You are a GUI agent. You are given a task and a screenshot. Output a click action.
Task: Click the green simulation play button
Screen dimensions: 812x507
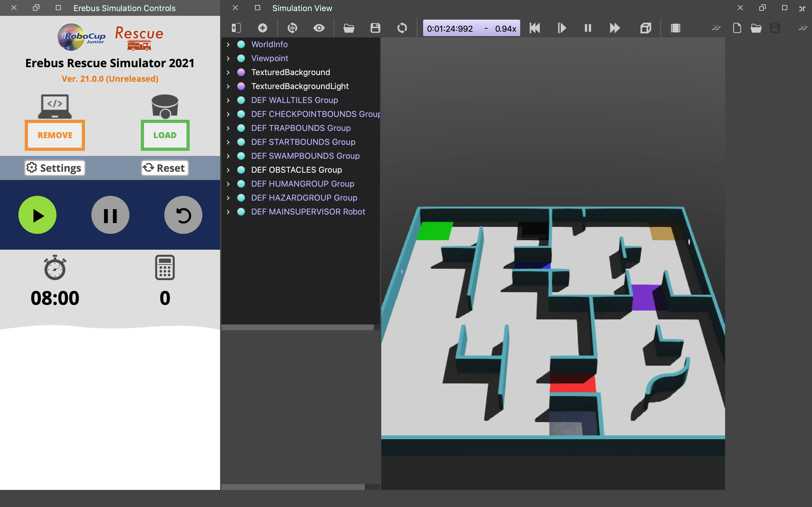coord(37,215)
